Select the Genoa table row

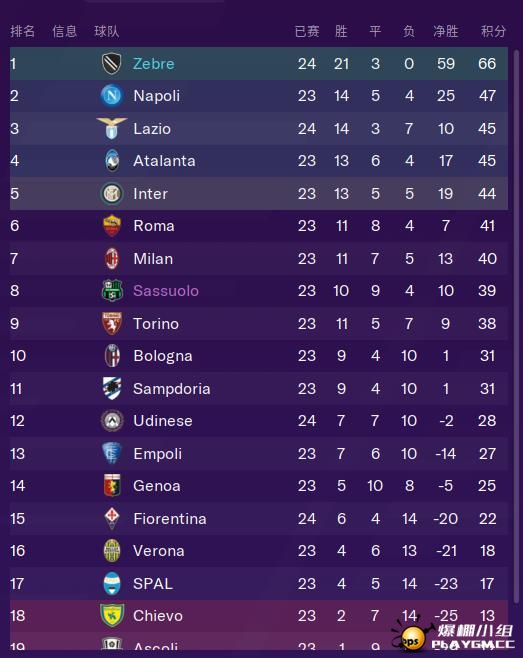259,486
